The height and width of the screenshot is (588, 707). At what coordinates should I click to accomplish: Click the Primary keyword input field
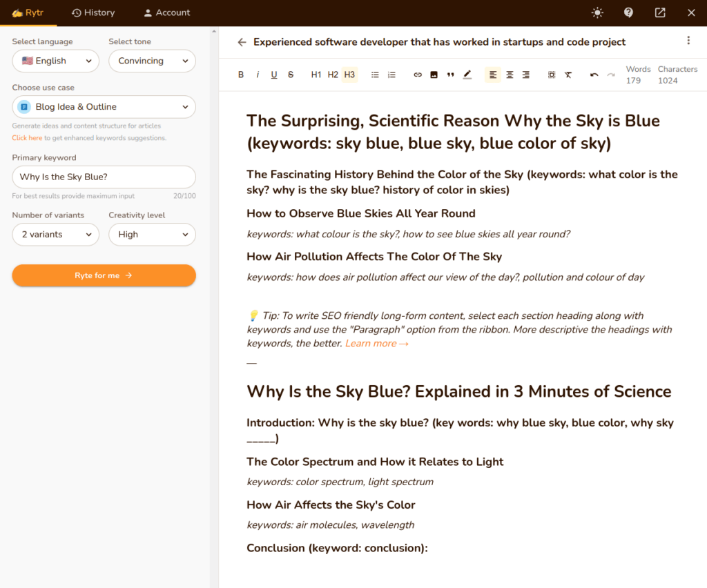click(104, 177)
